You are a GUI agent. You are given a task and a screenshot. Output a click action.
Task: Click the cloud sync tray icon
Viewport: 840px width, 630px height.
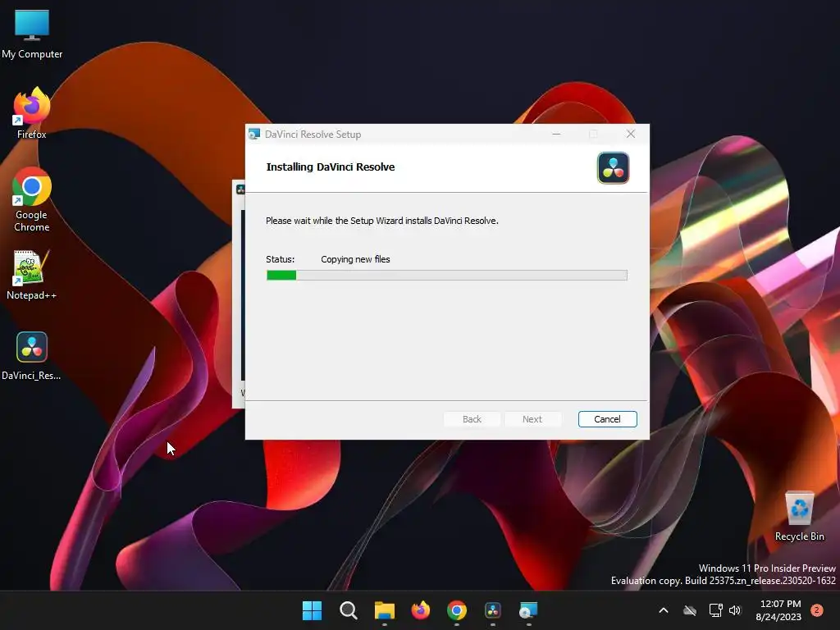coord(690,610)
